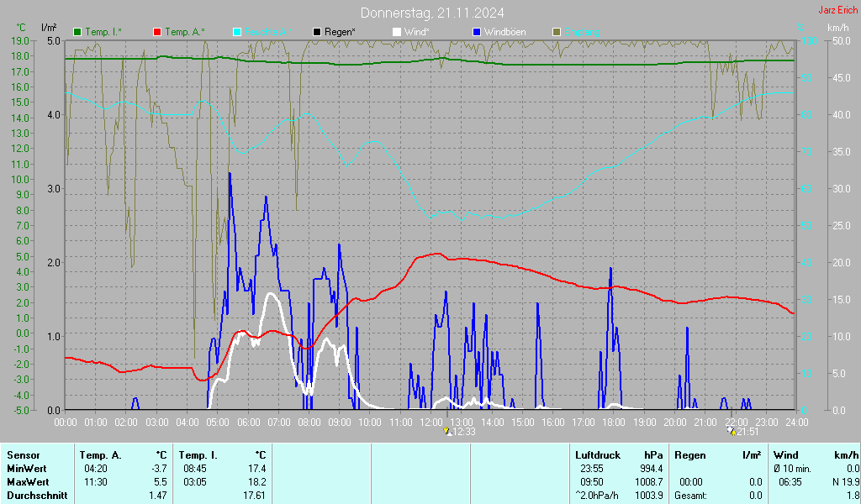Viewport: 861px width, 504px height.
Task: Click the '994.4' minimum pressure value
Action: click(652, 469)
